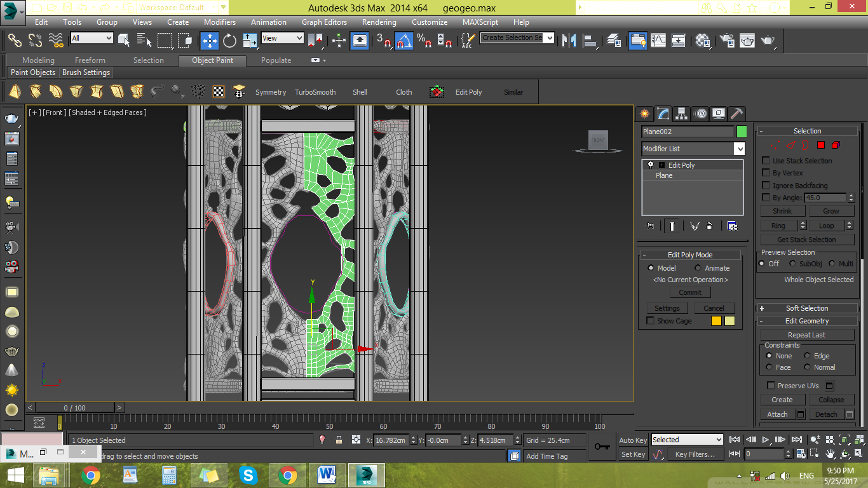Switch to the Hierarchy command panel tab
The image size is (868, 488).
682,114
